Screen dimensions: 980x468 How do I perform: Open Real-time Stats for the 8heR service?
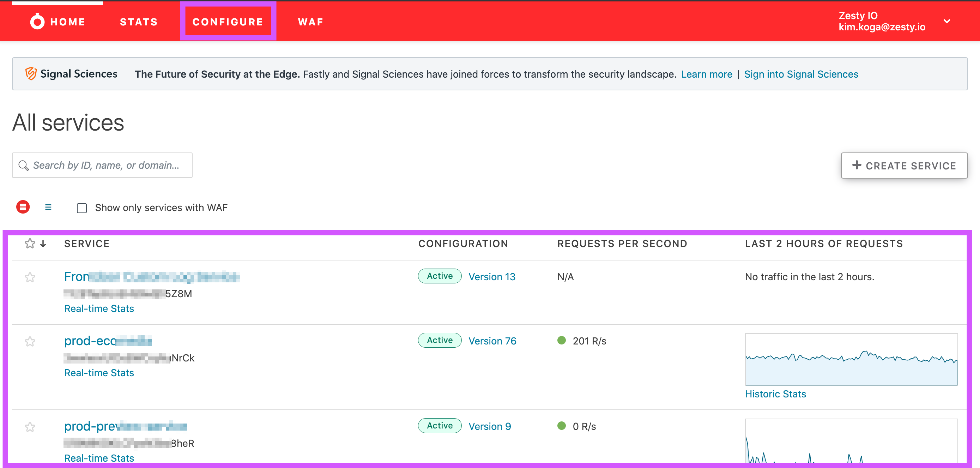pos(99,458)
